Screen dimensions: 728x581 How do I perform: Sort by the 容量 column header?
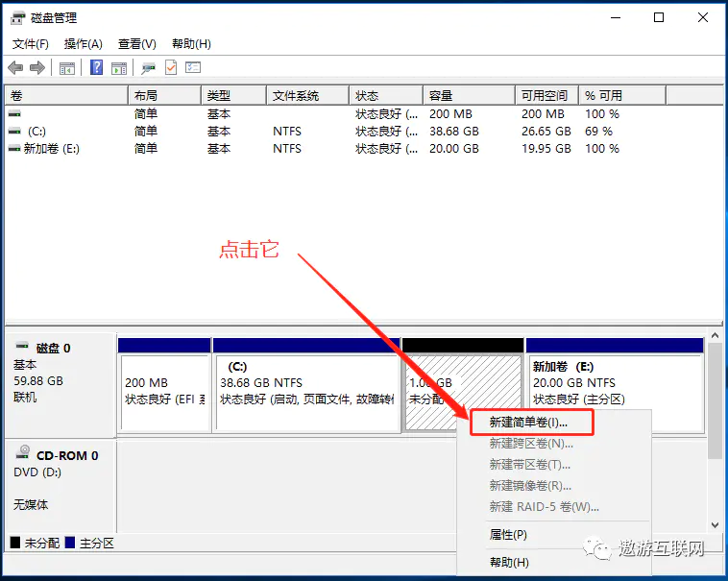470,96
